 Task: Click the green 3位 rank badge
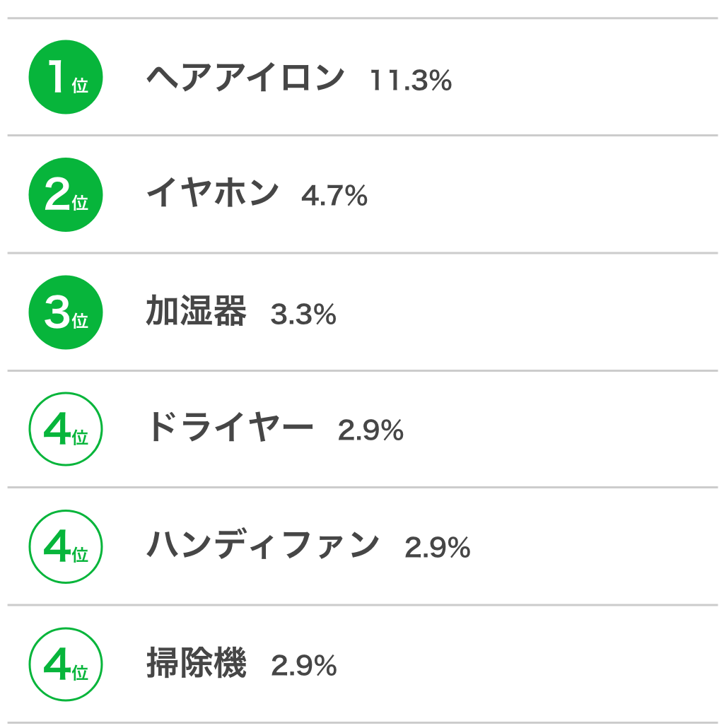[66, 312]
